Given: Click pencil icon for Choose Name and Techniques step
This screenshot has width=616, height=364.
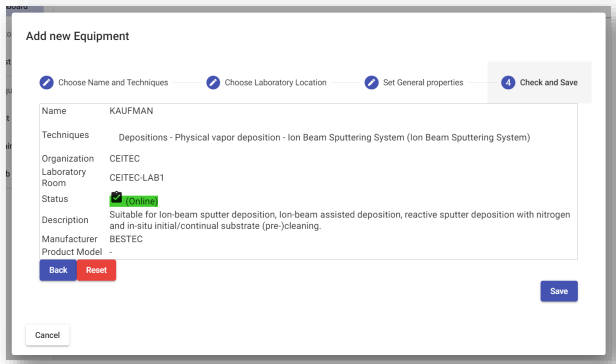Looking at the screenshot, I should pos(46,82).
